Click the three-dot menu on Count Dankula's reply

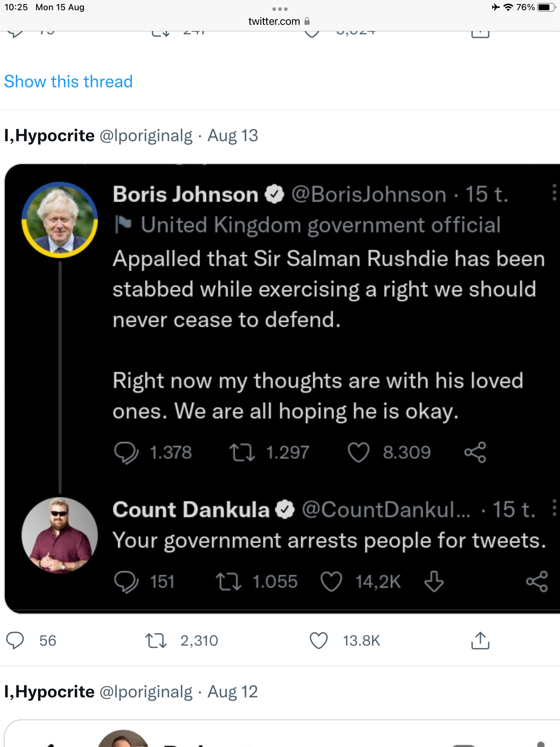[554, 508]
